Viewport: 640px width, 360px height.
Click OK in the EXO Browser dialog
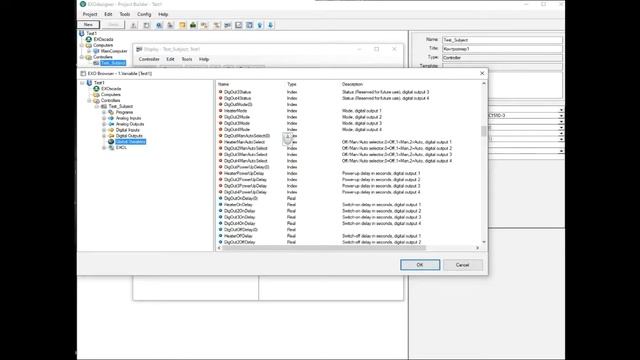click(x=420, y=265)
